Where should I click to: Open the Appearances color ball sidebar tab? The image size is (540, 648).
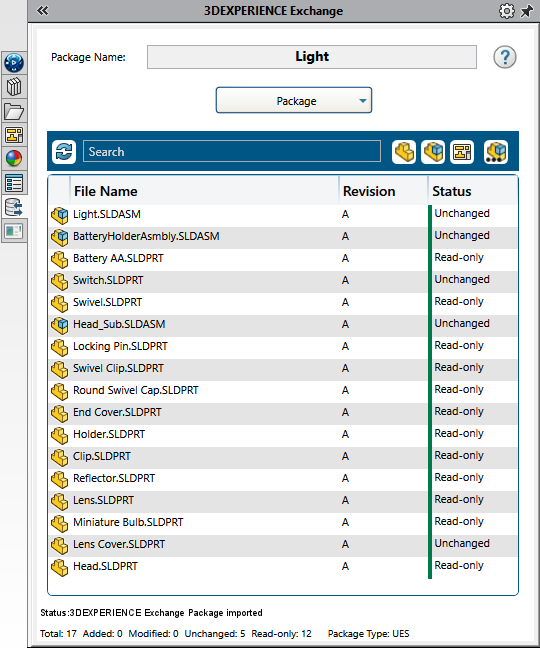(14, 159)
